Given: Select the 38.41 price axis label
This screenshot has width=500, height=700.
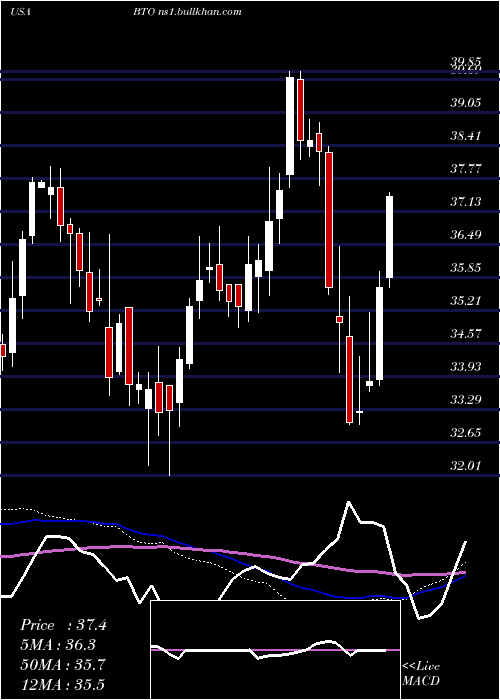Looking at the screenshot, I should click(466, 136).
